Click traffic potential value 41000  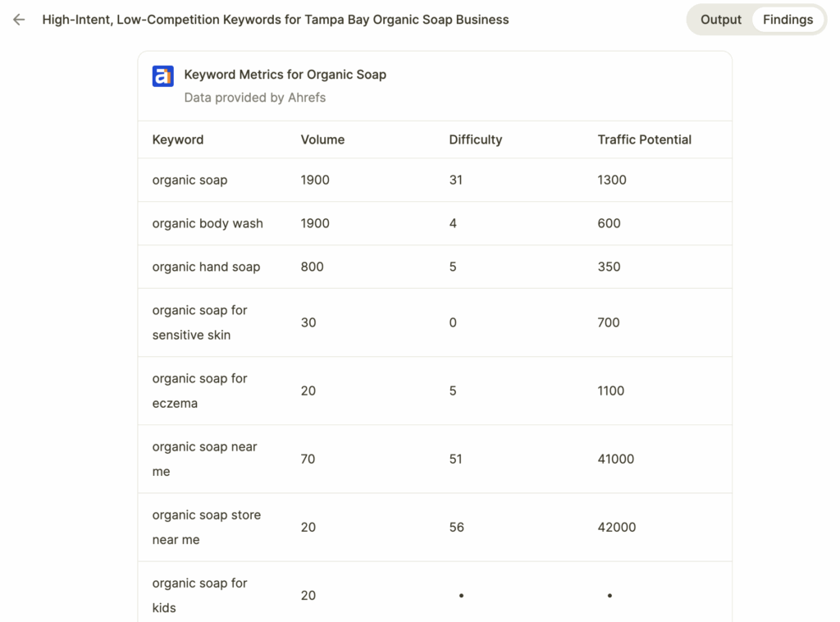[615, 460]
